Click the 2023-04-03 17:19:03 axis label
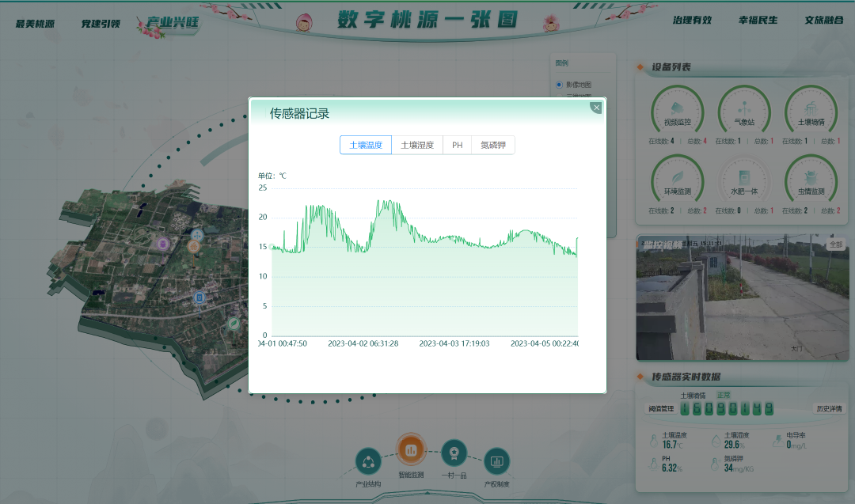Image resolution: width=855 pixels, height=504 pixels. point(454,344)
